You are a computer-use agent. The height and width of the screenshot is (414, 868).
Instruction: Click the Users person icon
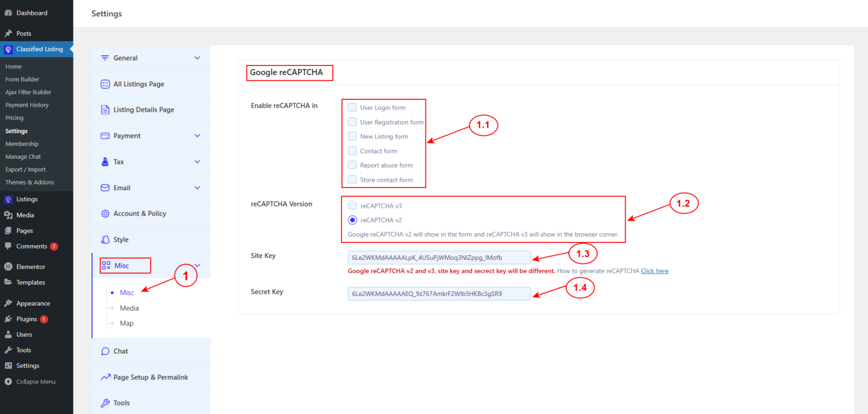pos(8,334)
